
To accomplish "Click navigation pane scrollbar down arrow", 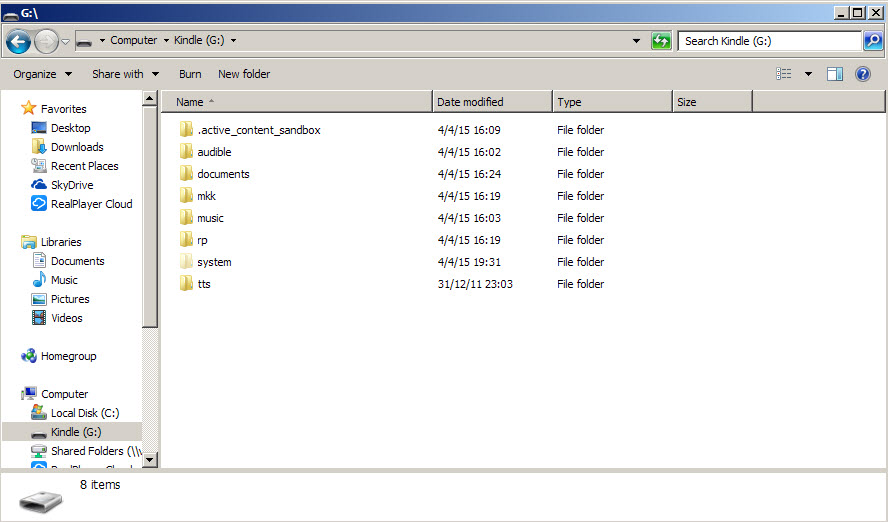I will click(150, 460).
